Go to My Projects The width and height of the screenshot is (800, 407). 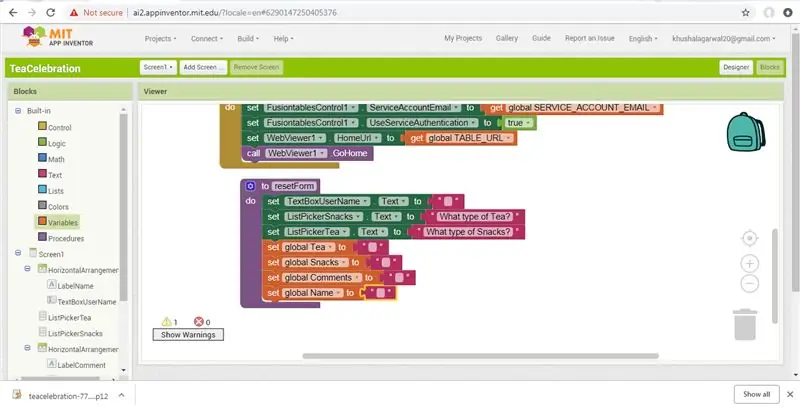(x=463, y=38)
